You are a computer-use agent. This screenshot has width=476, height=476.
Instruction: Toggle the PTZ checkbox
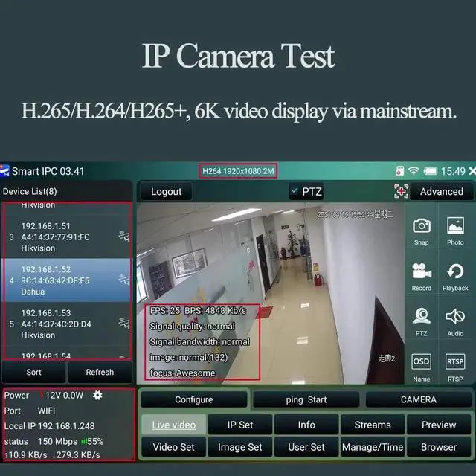[294, 191]
